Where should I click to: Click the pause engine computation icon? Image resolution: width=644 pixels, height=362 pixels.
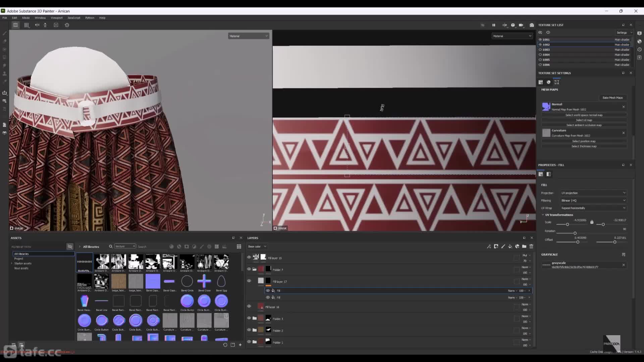pos(494,25)
